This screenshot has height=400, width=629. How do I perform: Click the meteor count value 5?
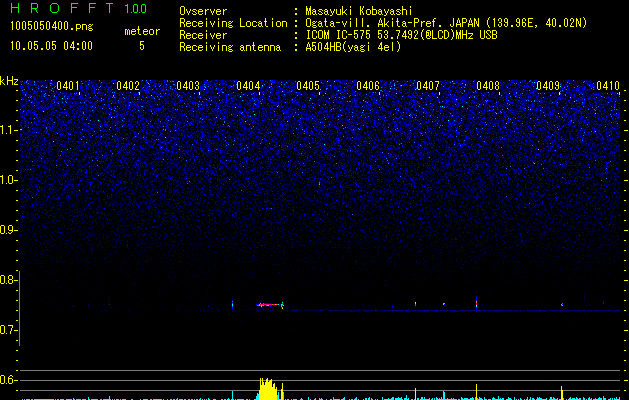142,46
